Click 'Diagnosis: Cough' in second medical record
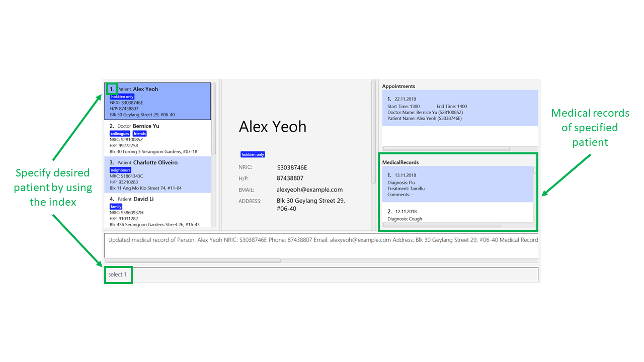 click(405, 219)
